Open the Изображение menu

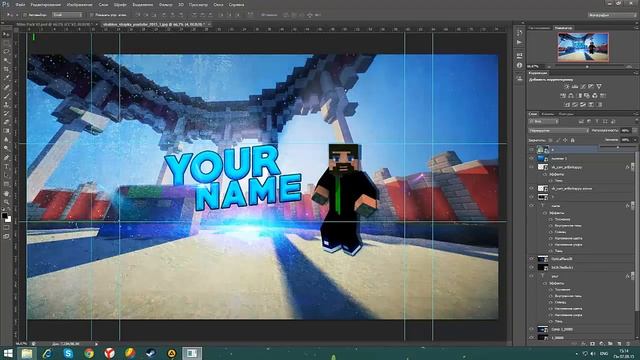tap(80, 5)
